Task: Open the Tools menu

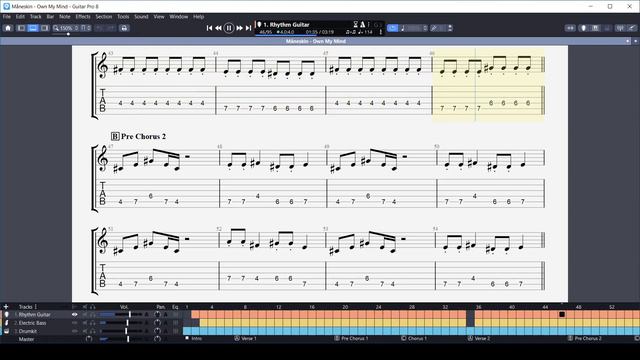Action: 123,17
